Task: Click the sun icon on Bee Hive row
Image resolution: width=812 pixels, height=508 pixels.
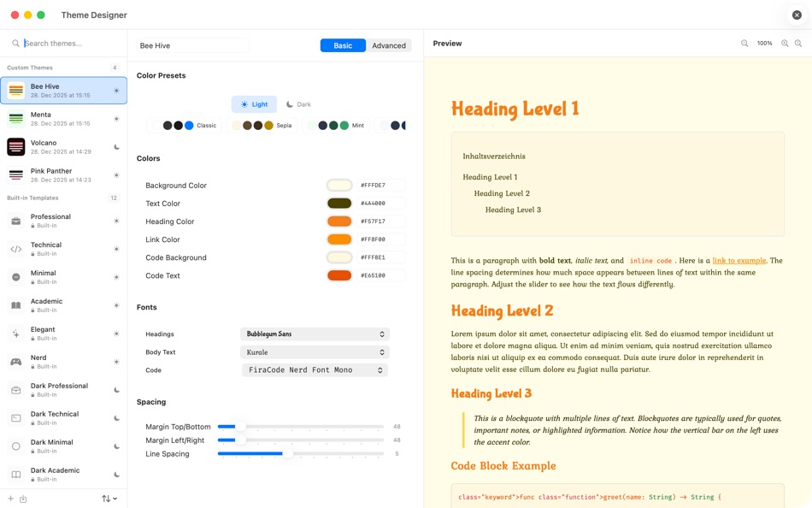Action: tap(116, 91)
